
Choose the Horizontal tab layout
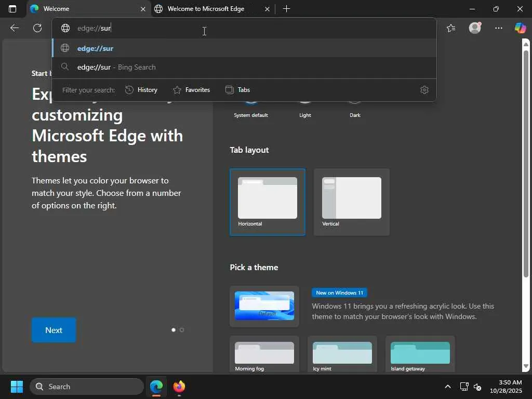click(x=268, y=202)
